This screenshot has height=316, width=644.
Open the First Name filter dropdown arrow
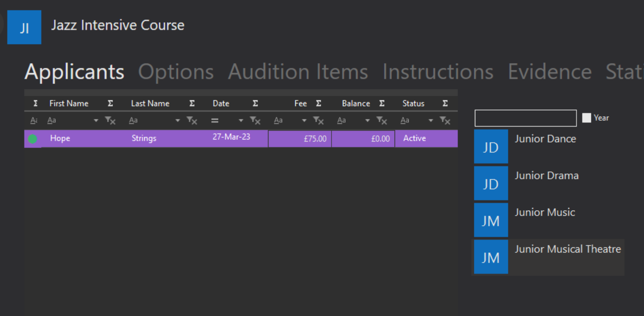[x=96, y=120]
